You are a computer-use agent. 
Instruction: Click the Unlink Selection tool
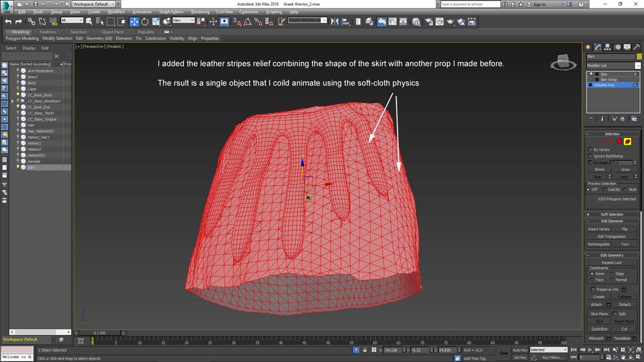[x=42, y=22]
